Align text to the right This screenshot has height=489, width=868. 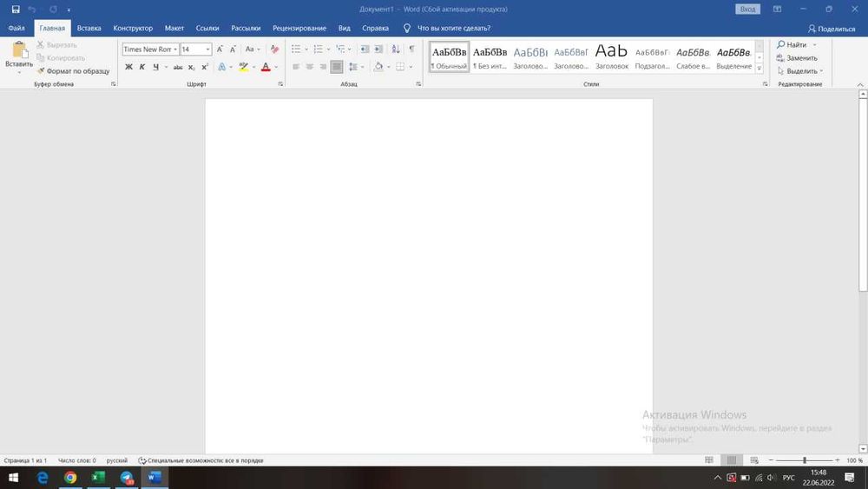[x=323, y=67]
